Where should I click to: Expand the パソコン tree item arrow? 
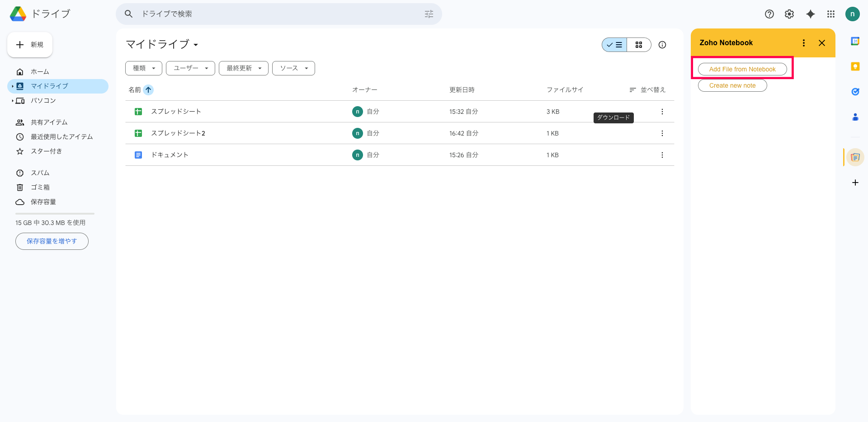coord(12,101)
